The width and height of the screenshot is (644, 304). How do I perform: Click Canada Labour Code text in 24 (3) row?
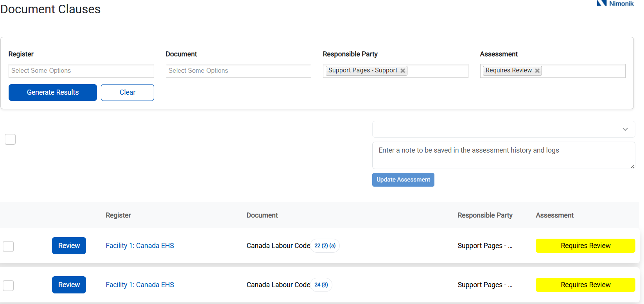coord(278,285)
